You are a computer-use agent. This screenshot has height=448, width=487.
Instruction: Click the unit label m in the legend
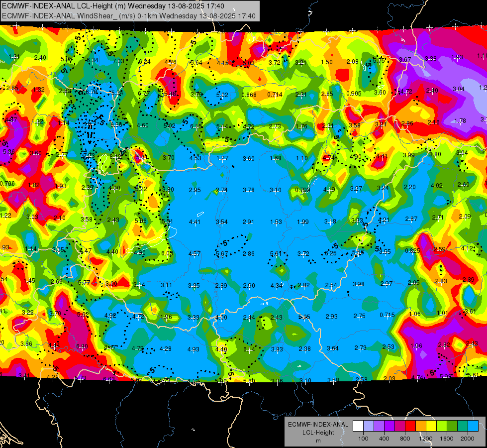[x=318, y=441]
